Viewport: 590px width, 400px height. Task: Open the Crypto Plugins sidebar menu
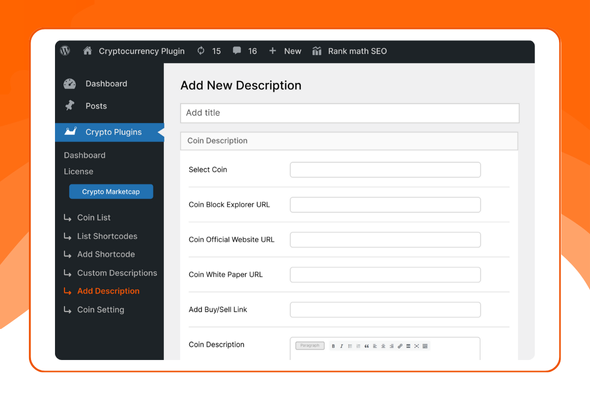click(109, 132)
